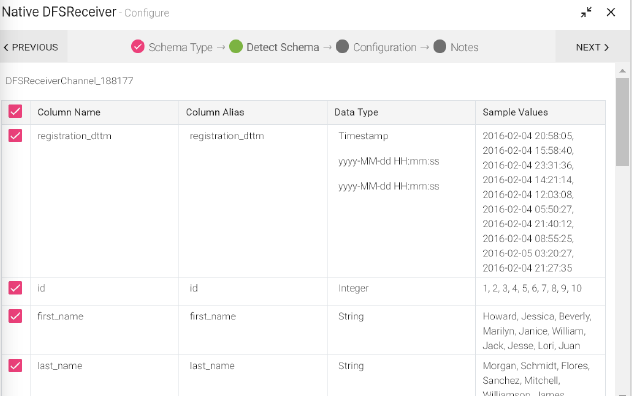Uncheck the last_name row checkbox
This screenshot has height=396, width=632.
point(15,365)
